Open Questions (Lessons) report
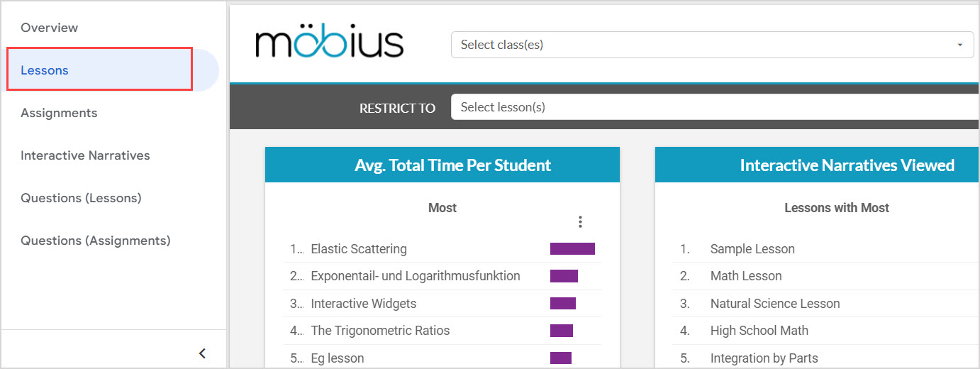 click(81, 198)
